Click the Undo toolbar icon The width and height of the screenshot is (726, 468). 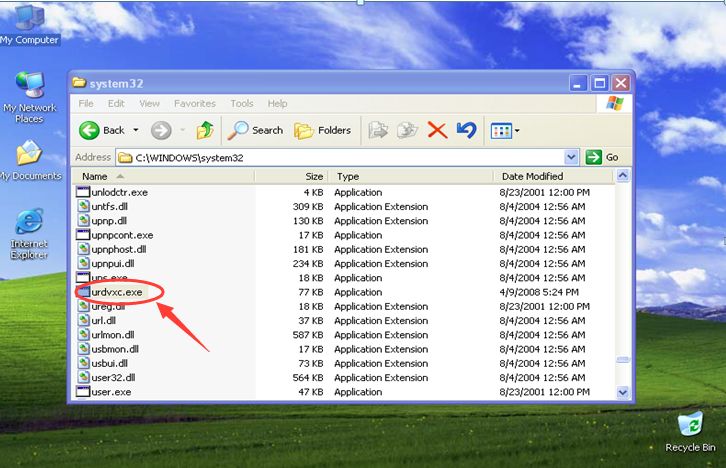point(466,130)
